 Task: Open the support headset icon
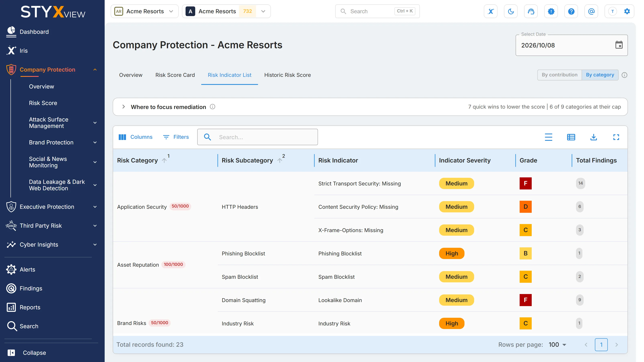pos(531,11)
